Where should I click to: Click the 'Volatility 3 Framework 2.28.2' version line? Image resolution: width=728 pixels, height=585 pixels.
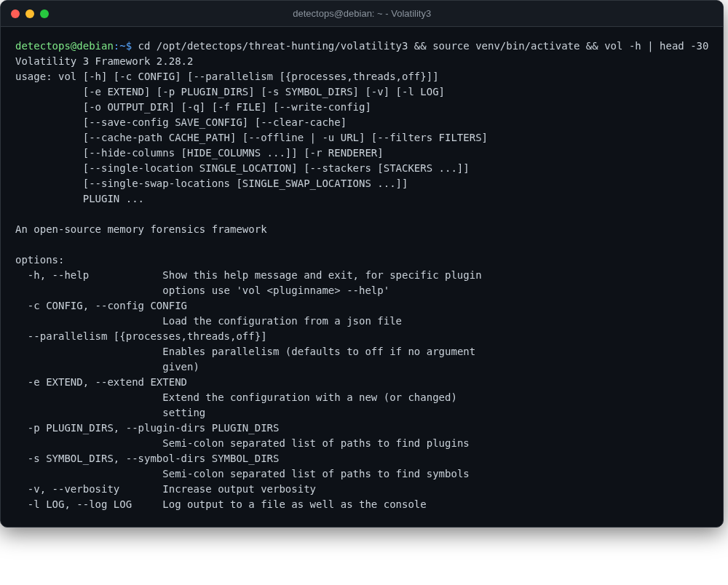pos(104,61)
